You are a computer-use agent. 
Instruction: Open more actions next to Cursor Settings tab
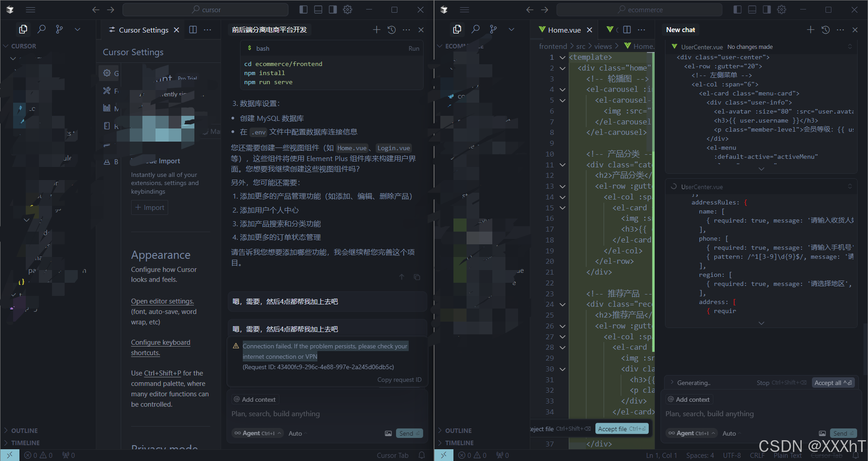pos(208,30)
